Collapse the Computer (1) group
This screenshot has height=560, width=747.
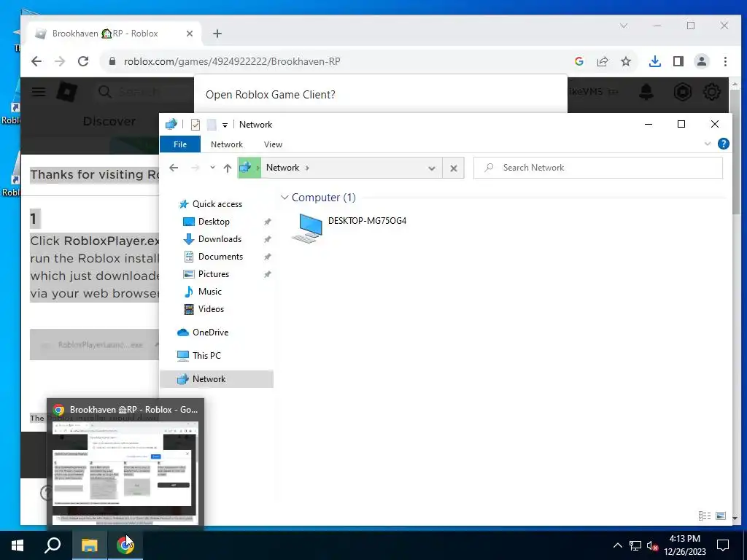click(285, 198)
